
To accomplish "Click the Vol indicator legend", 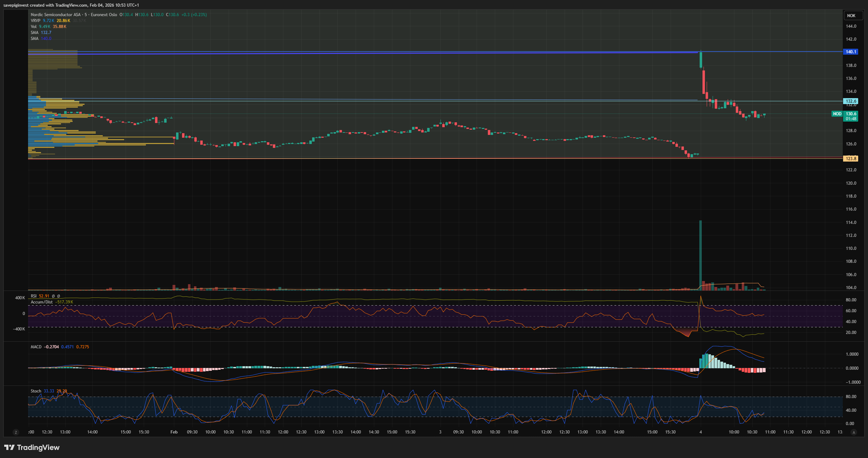I will click(34, 27).
